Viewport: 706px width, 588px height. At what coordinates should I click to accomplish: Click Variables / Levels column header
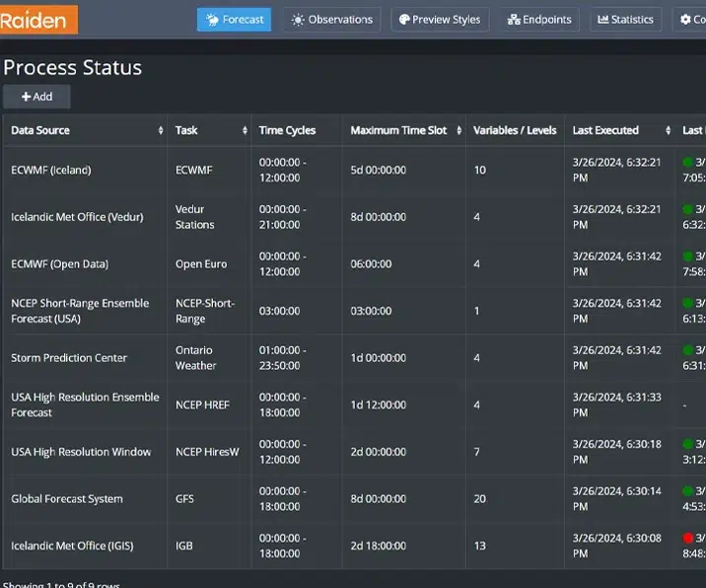click(515, 130)
